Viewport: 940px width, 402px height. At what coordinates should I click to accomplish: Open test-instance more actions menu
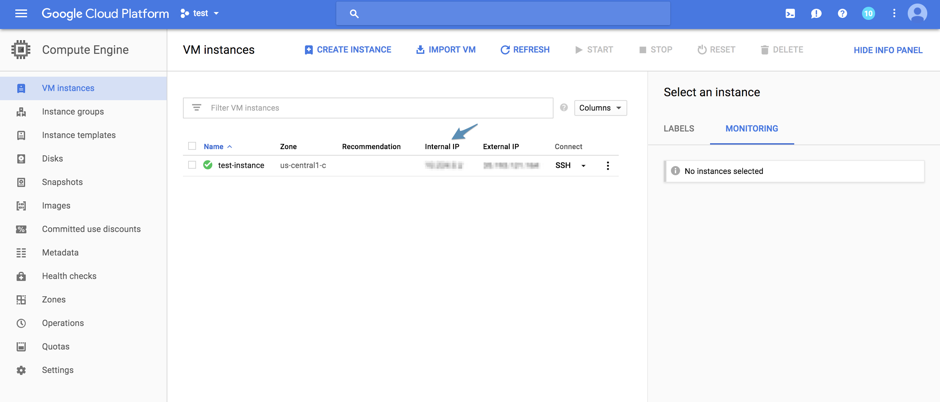pos(607,166)
